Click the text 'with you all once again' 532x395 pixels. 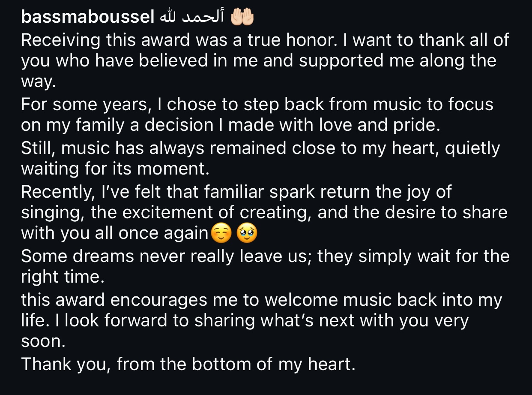pos(115,233)
